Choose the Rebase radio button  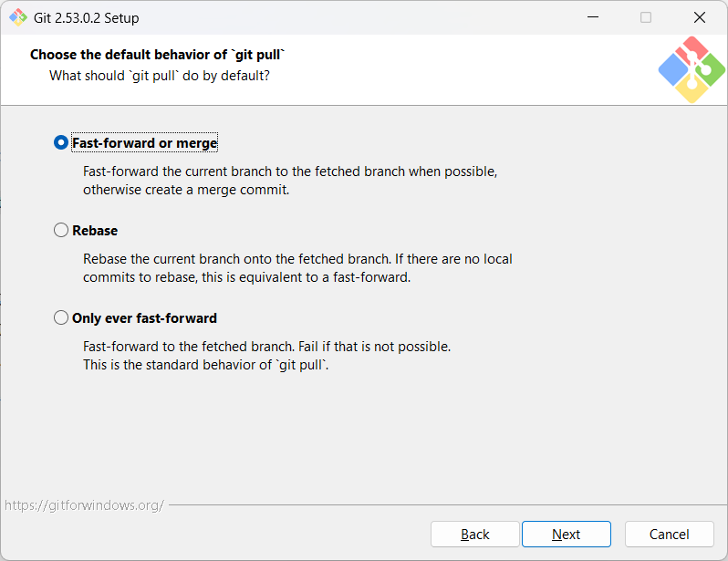pos(61,230)
